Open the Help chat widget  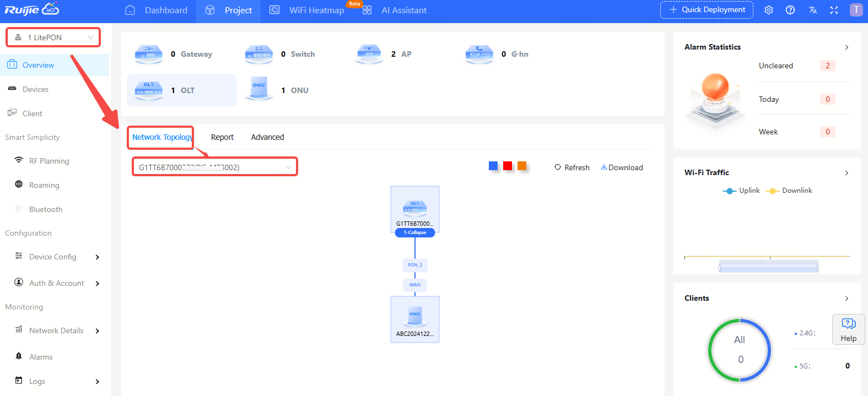pos(848,329)
